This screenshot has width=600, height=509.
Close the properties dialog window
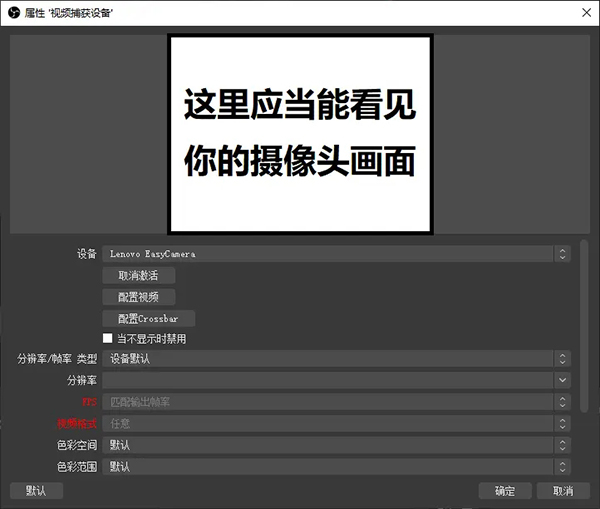point(583,12)
